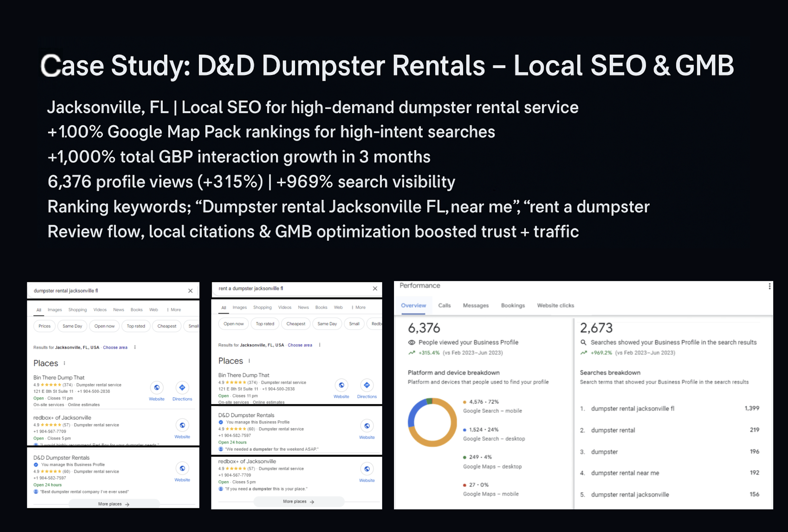
Task: Toggle Open now filter chip in left panel
Action: tap(104, 326)
